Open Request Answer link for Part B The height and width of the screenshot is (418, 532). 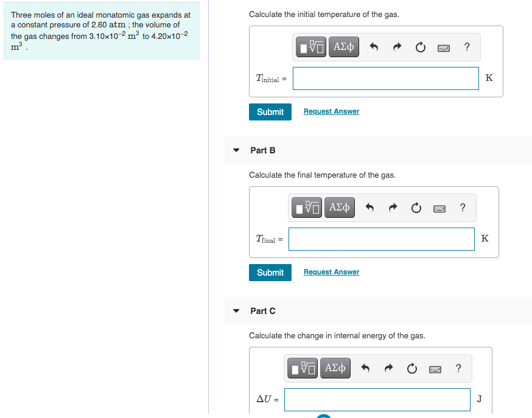(331, 272)
